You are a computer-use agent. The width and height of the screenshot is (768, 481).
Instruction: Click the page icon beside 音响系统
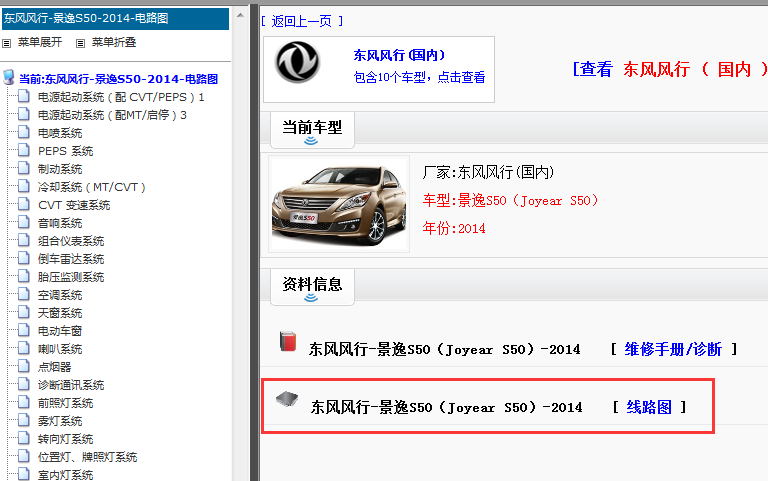(x=24, y=222)
